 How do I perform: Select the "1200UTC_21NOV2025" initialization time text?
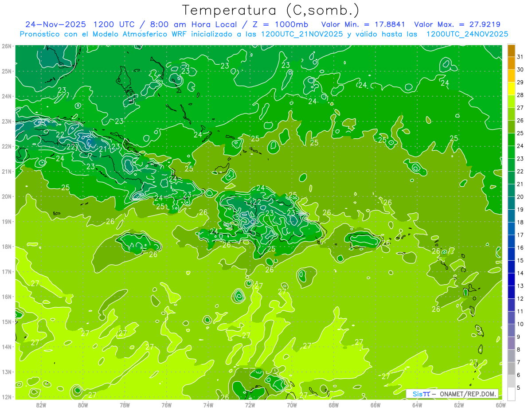click(301, 34)
